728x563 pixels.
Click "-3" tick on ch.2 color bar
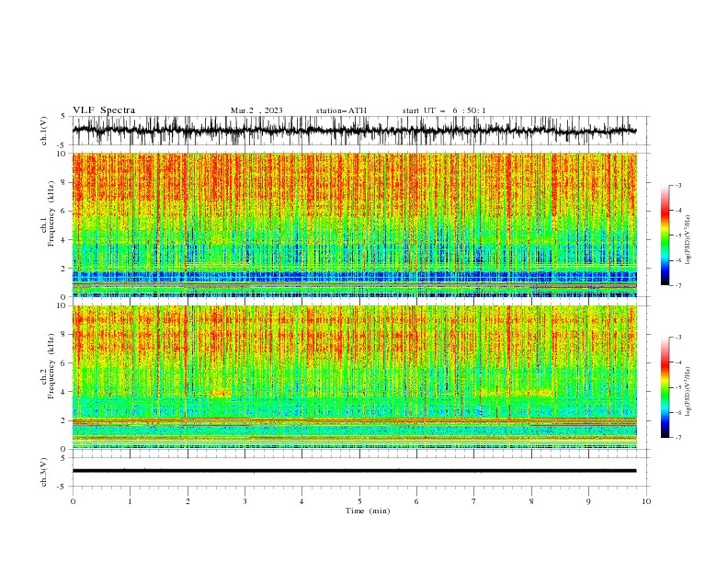coord(678,338)
